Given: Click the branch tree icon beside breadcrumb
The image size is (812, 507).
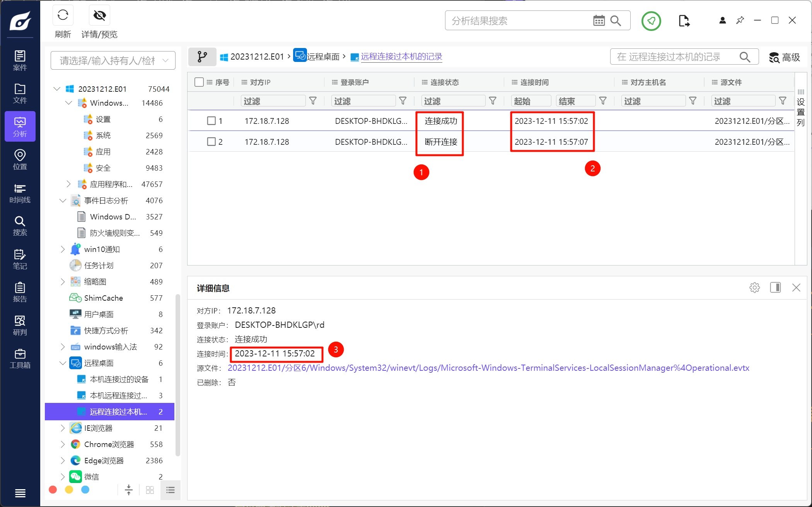Looking at the screenshot, I should (202, 57).
